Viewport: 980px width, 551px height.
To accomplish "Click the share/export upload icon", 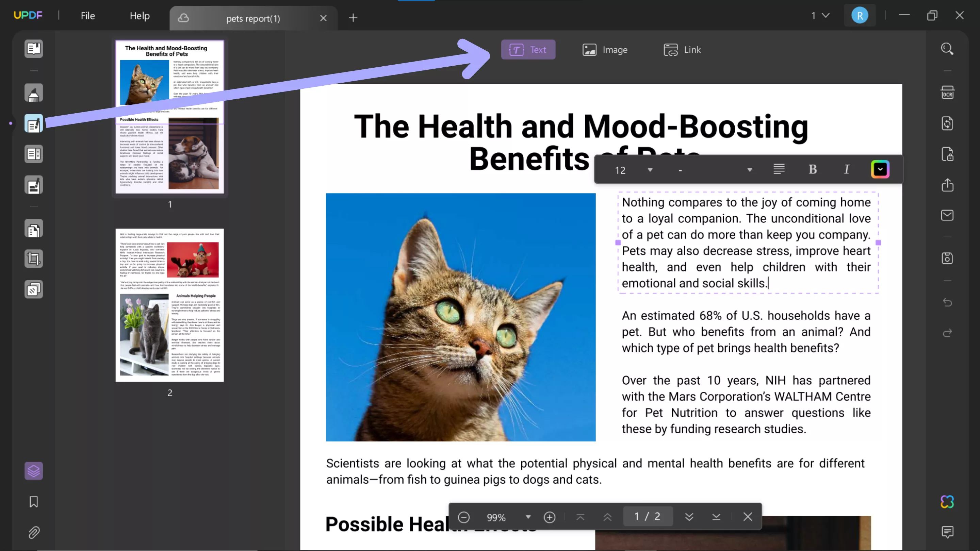I will click(x=947, y=185).
